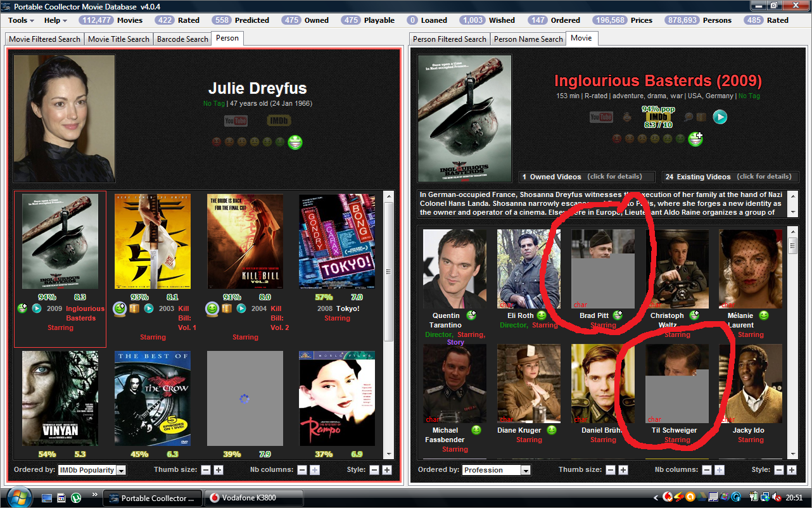This screenshot has width=812, height=508.
Task: Open the Profession ordering dropdown
Action: click(496, 470)
